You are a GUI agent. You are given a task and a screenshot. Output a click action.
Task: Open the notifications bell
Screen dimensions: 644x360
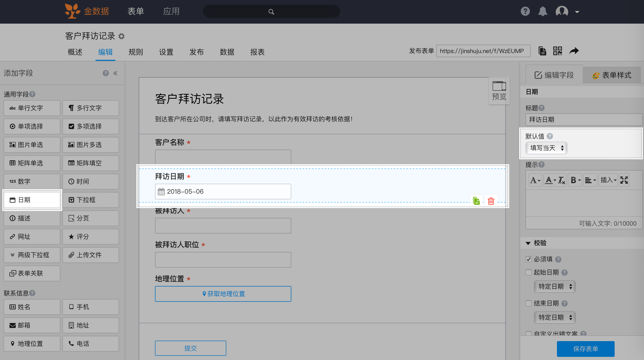pos(543,12)
